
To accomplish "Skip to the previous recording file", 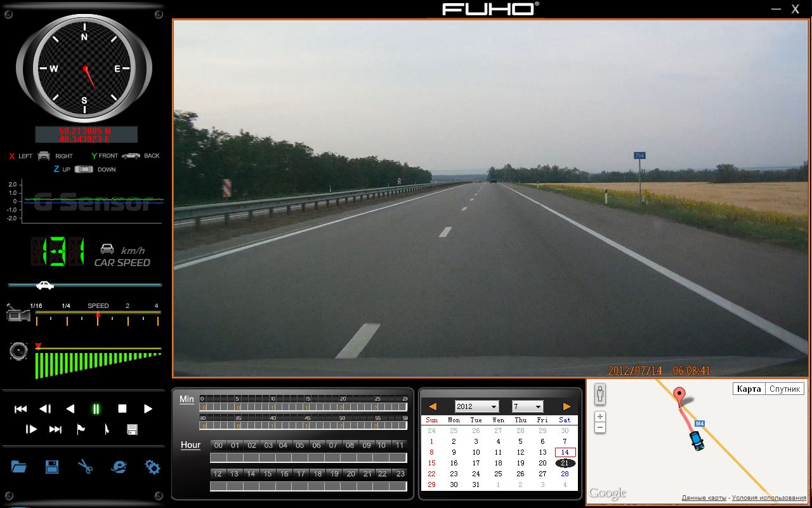I will pos(21,409).
